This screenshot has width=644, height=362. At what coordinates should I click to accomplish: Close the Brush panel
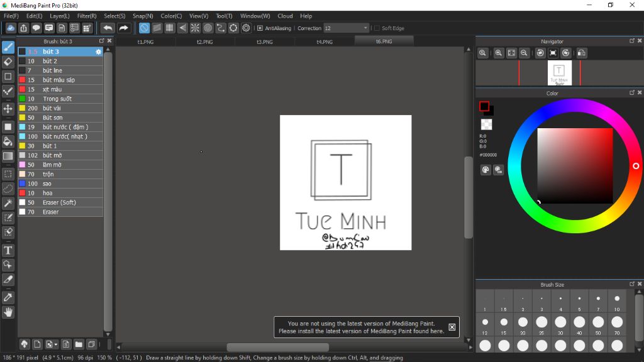pos(109,41)
